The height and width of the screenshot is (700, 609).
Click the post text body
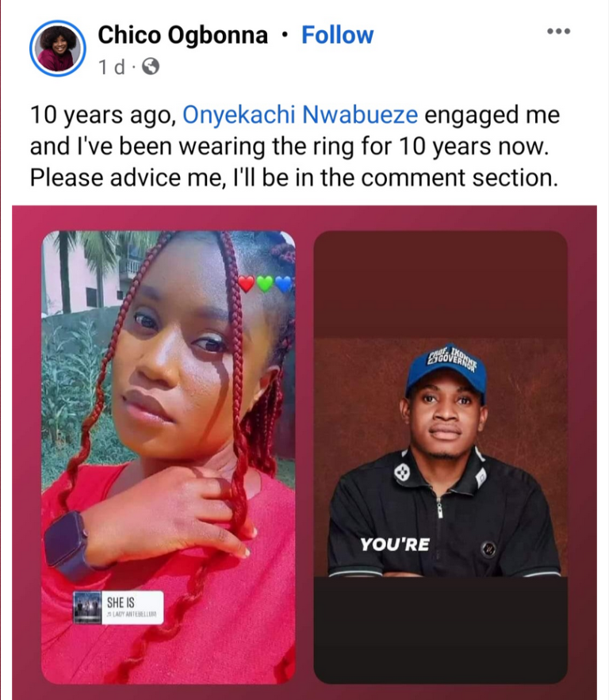point(295,146)
